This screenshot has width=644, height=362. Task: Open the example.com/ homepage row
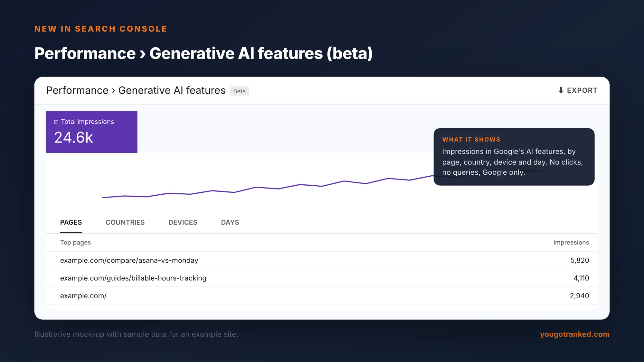pos(322,296)
